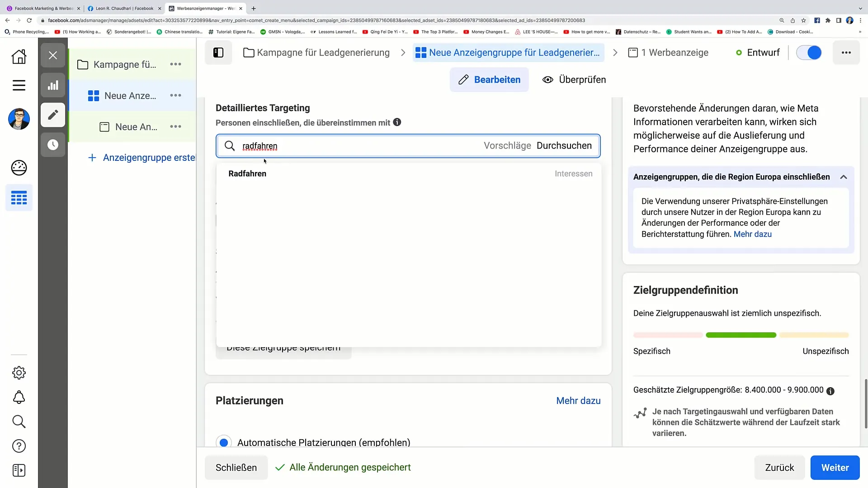Toggle the sidebar collapse panel icon at bottom

(x=19, y=470)
